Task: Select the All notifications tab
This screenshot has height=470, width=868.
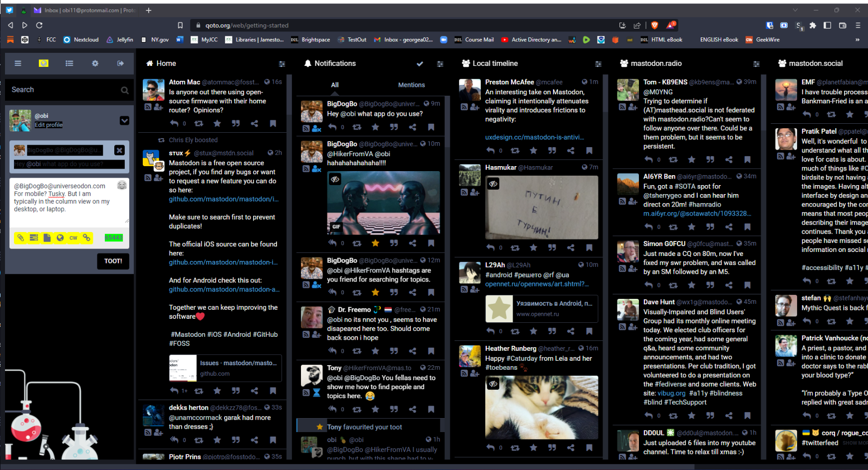Action: (335, 85)
